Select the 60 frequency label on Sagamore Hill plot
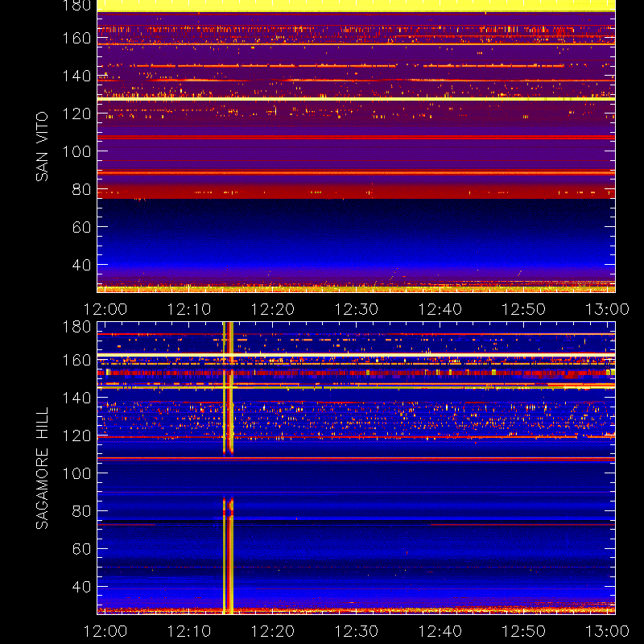Viewport: 644px width, 644px height. click(x=81, y=549)
